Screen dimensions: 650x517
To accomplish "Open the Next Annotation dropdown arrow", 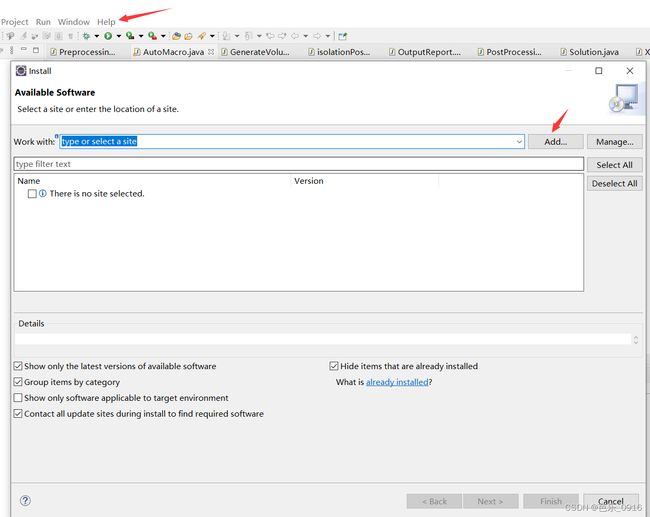I will tap(237, 36).
